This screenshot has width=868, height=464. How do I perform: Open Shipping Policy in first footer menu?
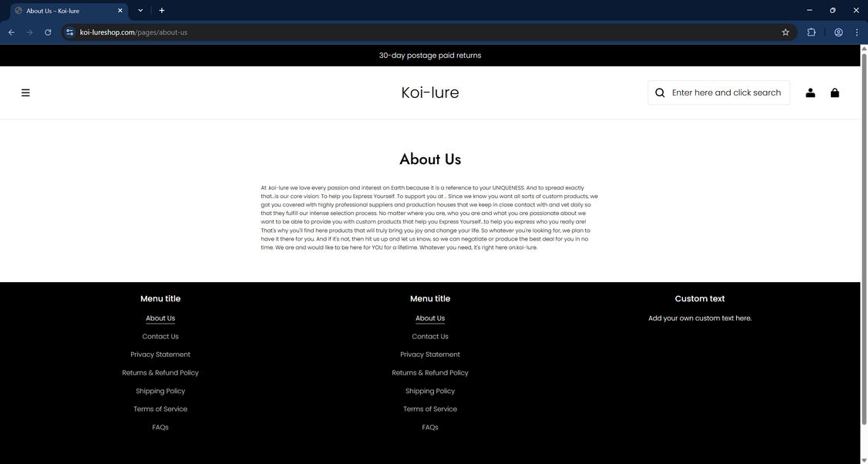coord(160,391)
